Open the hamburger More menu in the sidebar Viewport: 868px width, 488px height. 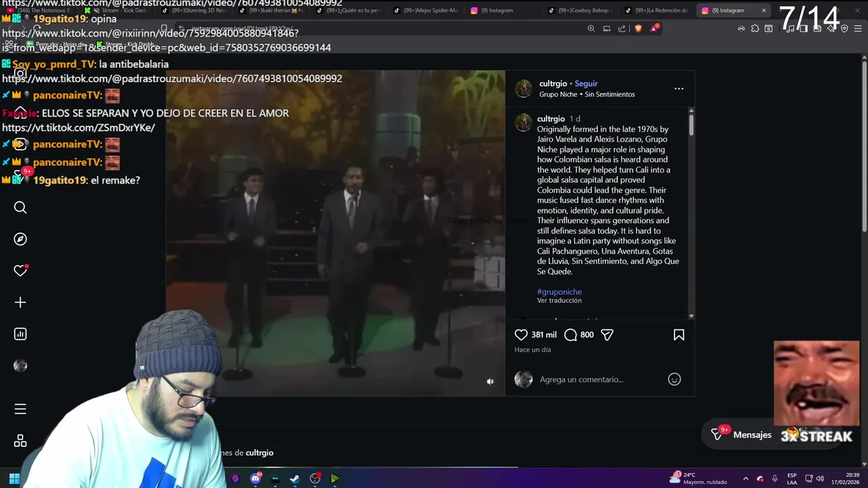click(20, 409)
